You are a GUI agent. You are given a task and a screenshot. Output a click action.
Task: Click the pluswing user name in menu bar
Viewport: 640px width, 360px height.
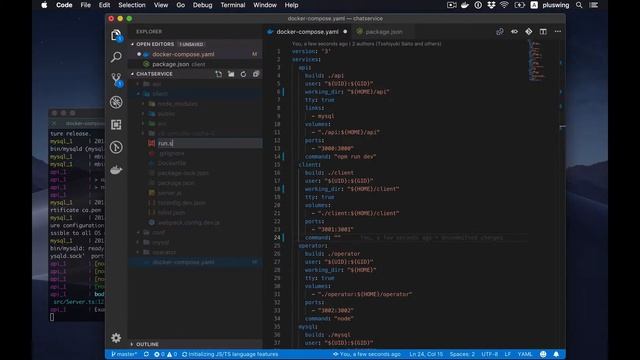[x=556, y=5]
